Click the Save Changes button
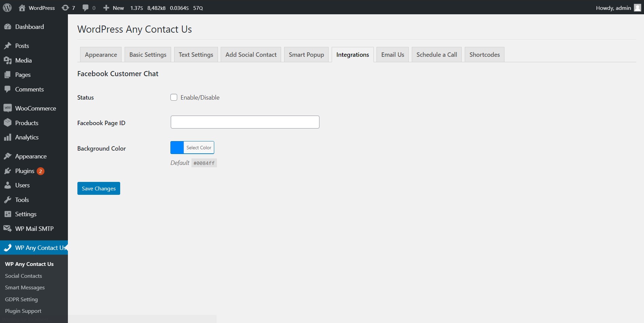 click(x=99, y=188)
